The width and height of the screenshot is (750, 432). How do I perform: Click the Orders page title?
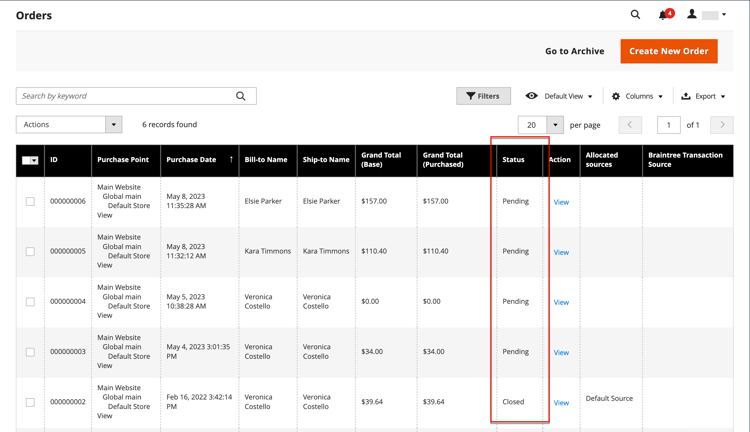tap(34, 15)
